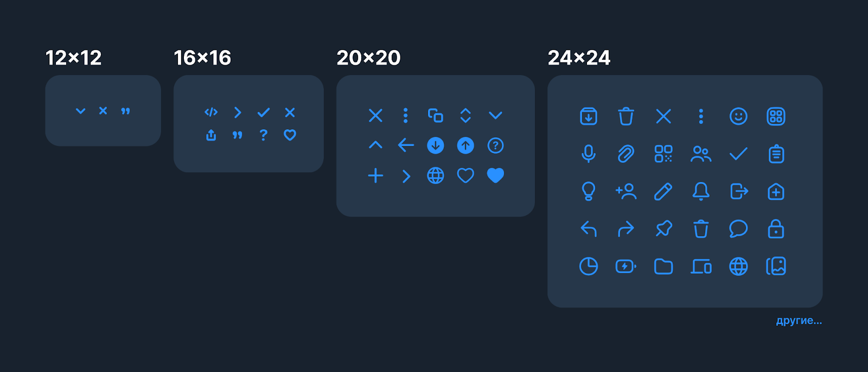Click the down chevron in 12×12 set
The height and width of the screenshot is (372, 868).
click(x=80, y=111)
